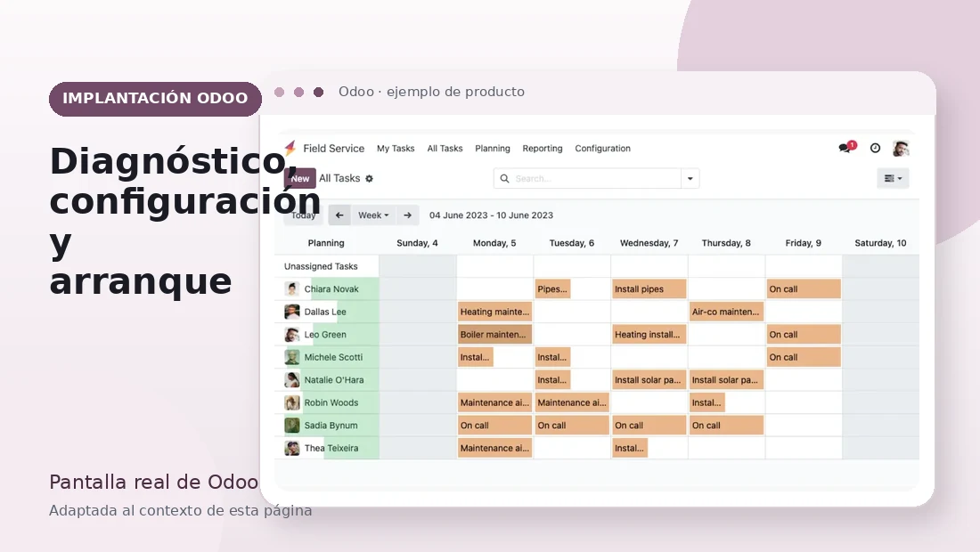Click Chiara Novak's avatar
The height and width of the screenshot is (552, 980).
(292, 288)
